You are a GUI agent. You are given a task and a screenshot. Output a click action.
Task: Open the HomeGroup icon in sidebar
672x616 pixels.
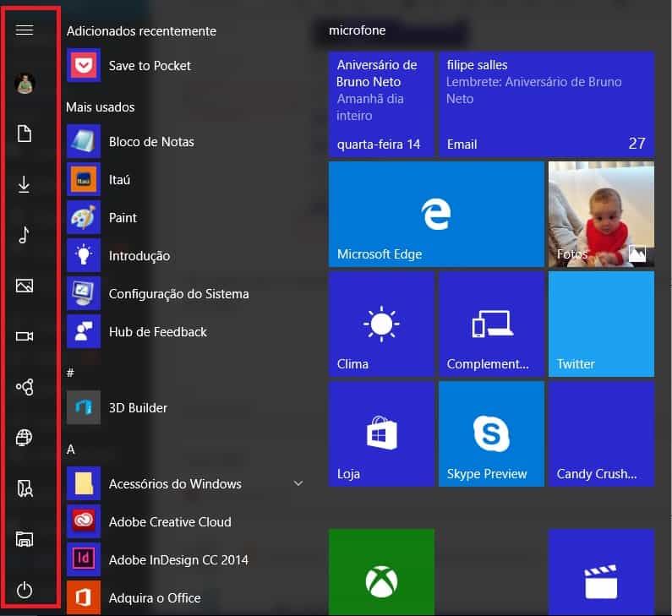[25, 387]
